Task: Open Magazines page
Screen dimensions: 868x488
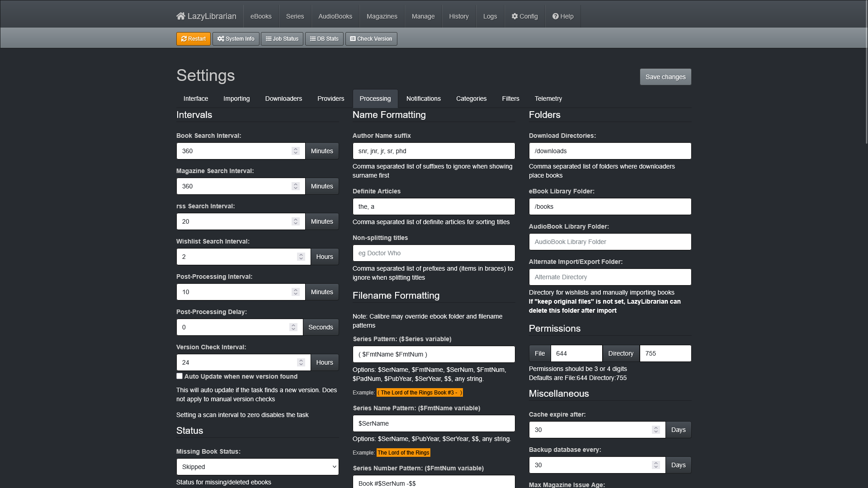Action: [x=382, y=16]
